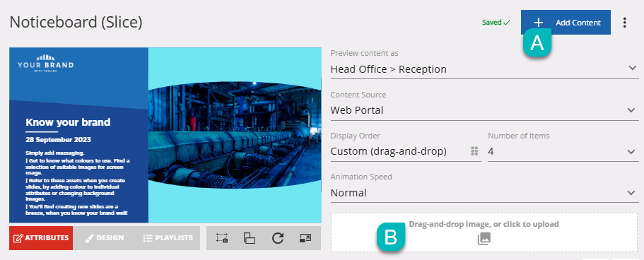
Task: Click the pencil icon on Attributes tab
Action: (x=18, y=238)
